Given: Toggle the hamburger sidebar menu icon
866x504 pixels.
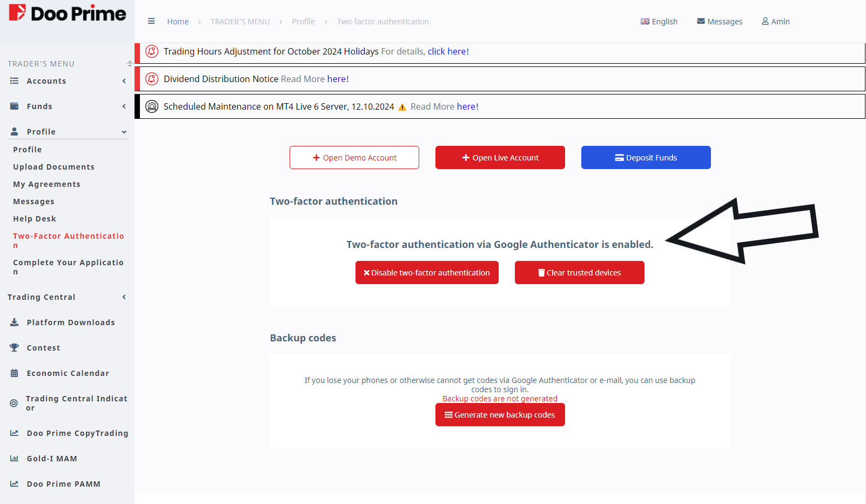Looking at the screenshot, I should tap(151, 21).
